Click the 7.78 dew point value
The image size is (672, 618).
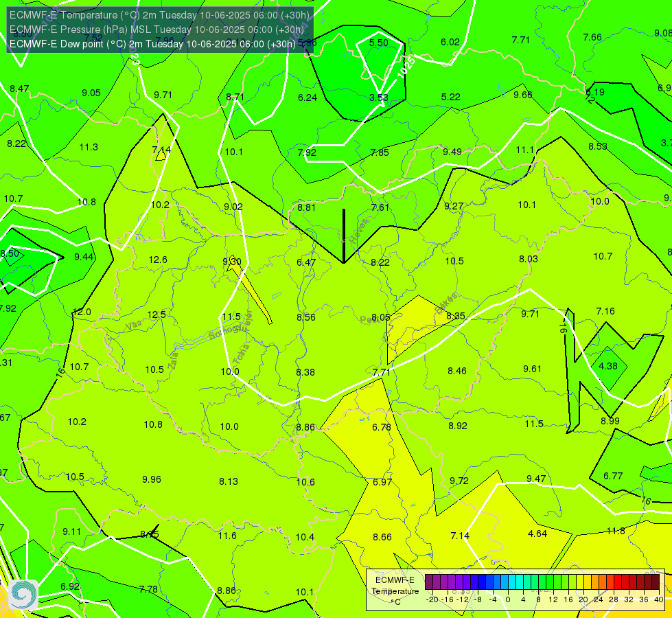[148, 589]
